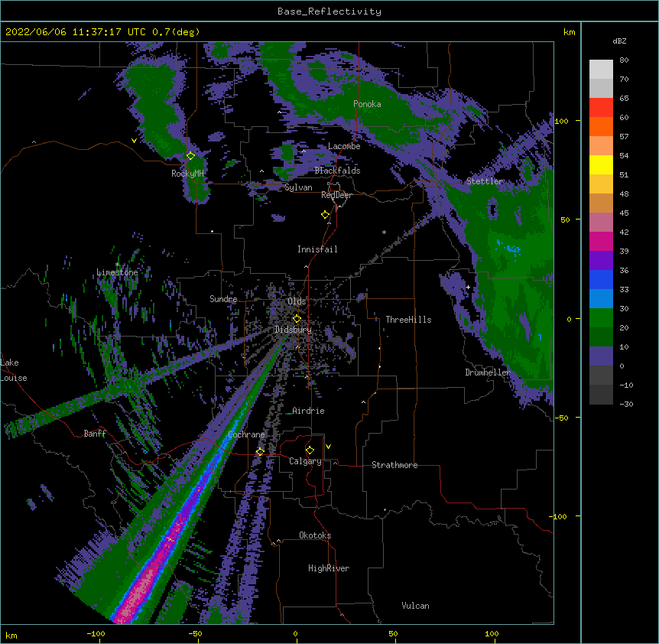Click the RockyMH label
Screen dimensions: 659x644
tap(187, 174)
